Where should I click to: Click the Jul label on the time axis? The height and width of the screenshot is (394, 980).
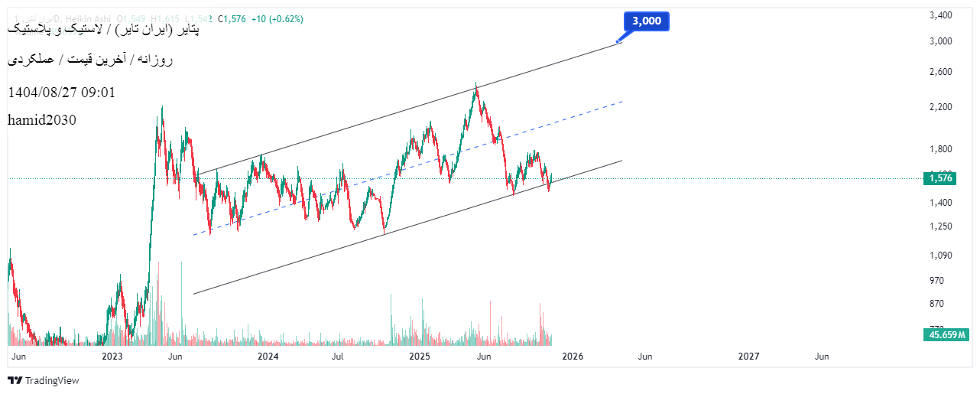pos(336,357)
